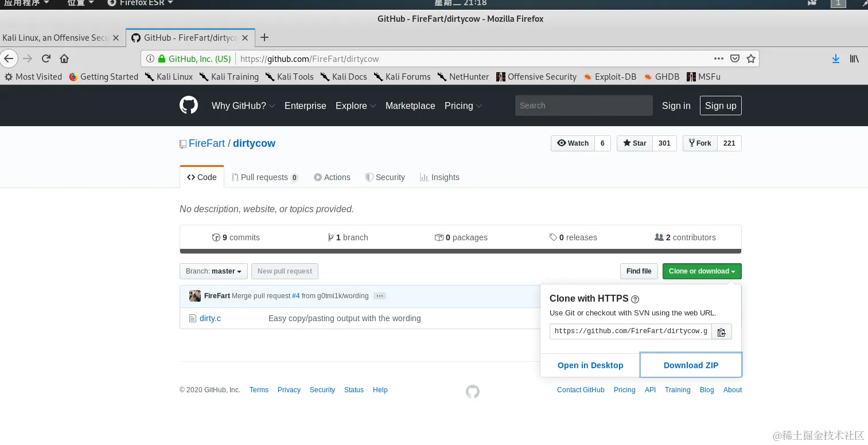The width and height of the screenshot is (868, 445).
Task: Click the Watch button
Action: (573, 143)
